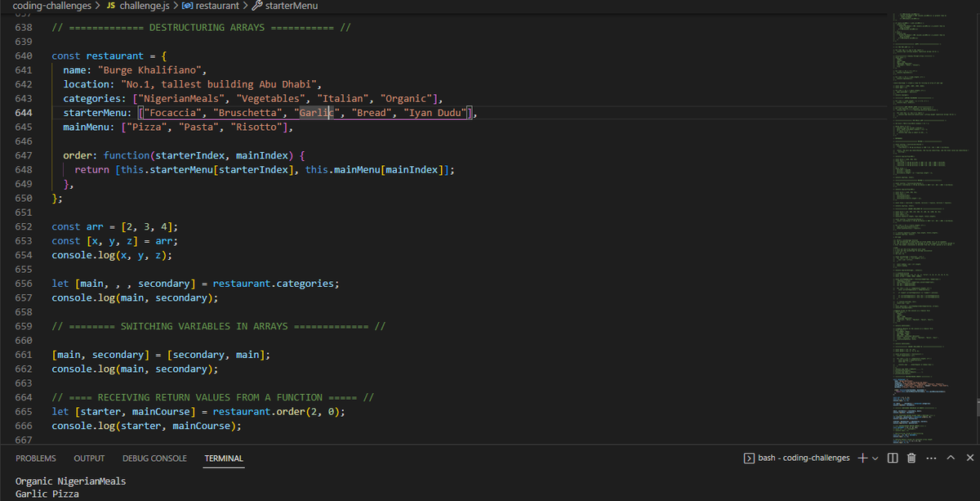Click "Focaccia" in starterMenu array
The image size is (980, 501).
tap(172, 113)
